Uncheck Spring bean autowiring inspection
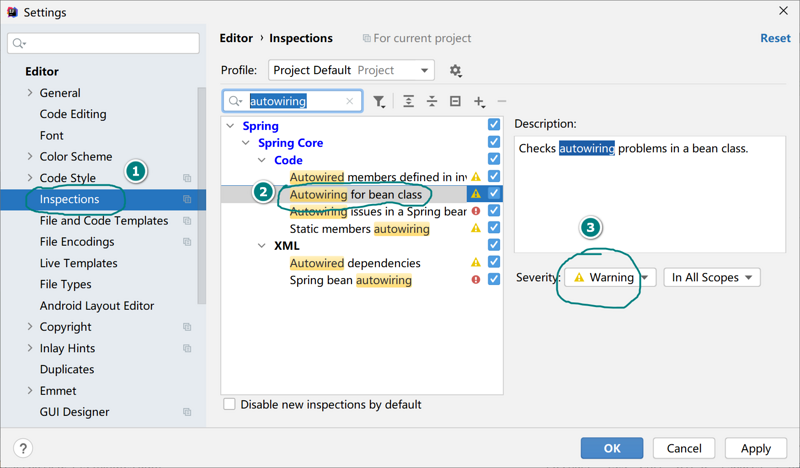 click(494, 279)
